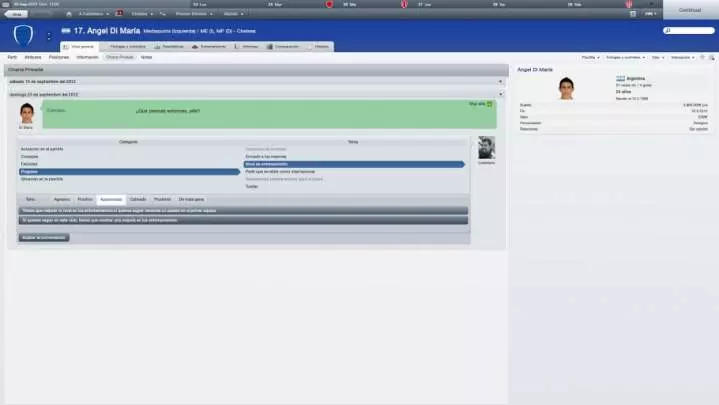Open the Chelsea dropdown in the top toolbar
This screenshot has width=719, height=405.
(142, 14)
